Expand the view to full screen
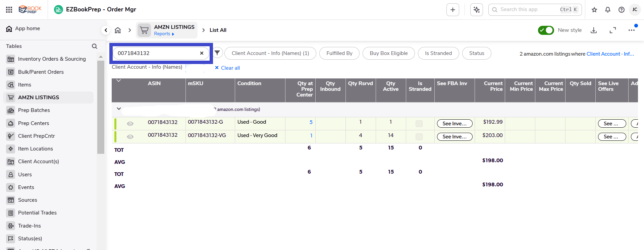Screen dimensions: 644x250 coord(613,30)
